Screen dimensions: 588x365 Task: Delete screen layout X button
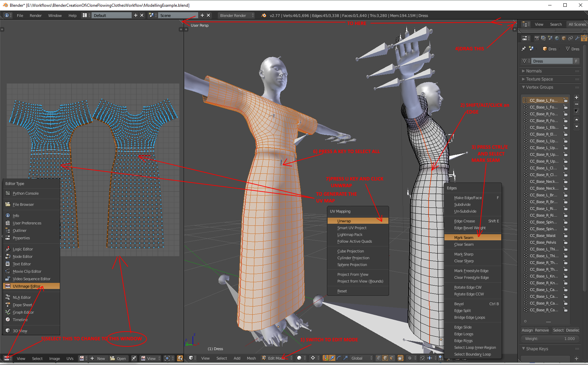click(x=142, y=15)
